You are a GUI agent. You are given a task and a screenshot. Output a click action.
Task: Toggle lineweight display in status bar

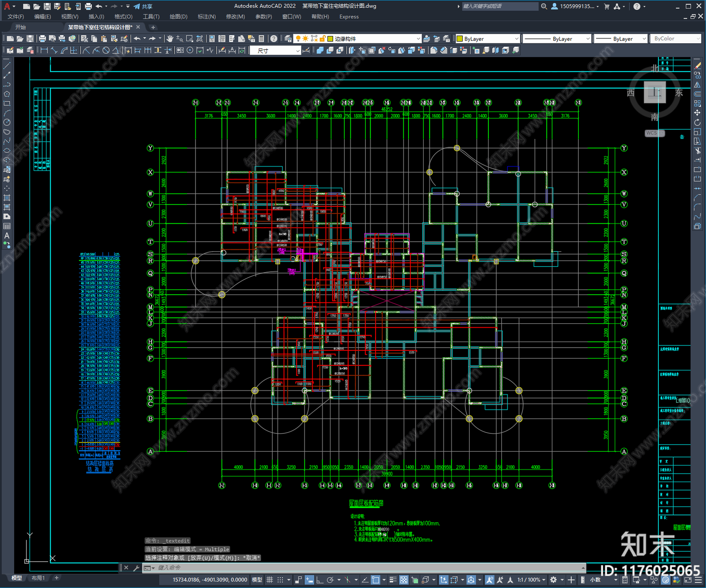(393, 580)
